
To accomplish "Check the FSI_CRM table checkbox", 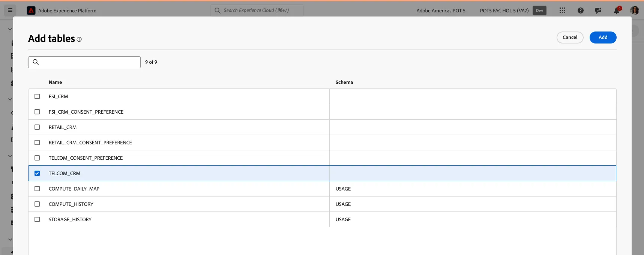I will [x=37, y=96].
